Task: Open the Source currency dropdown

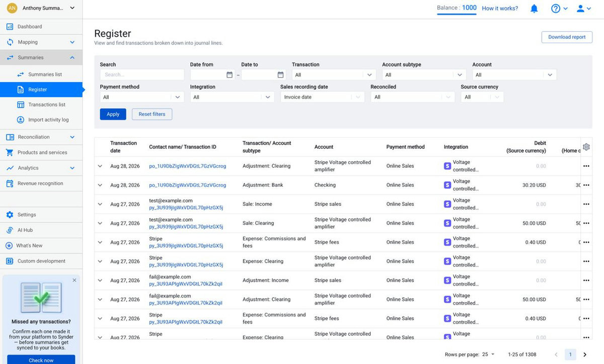Action: coord(482,97)
